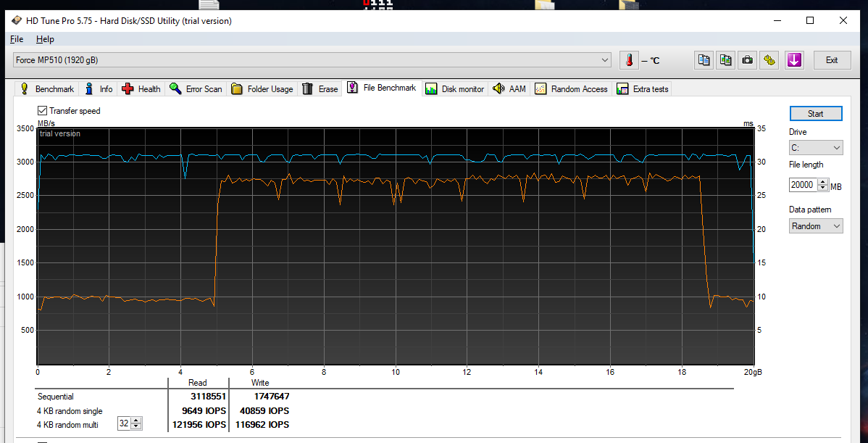This screenshot has width=868, height=443.
Task: Switch to the Extra tests tab
Action: (x=642, y=89)
